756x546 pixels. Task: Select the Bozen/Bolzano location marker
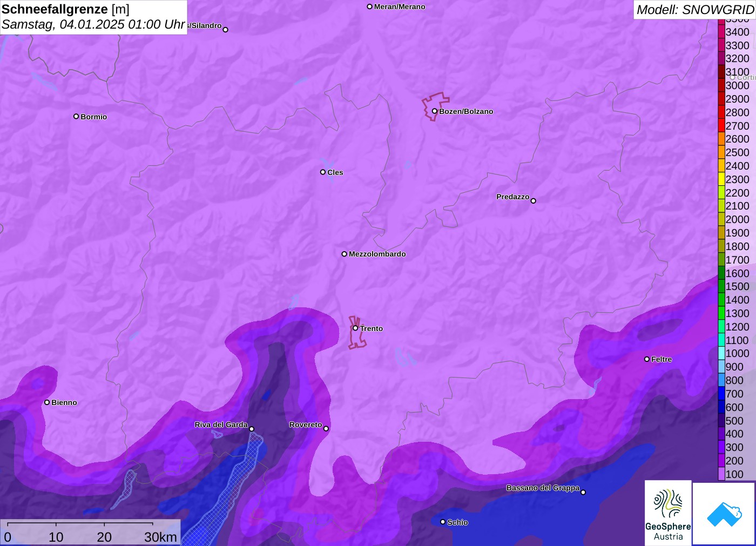[x=434, y=111]
